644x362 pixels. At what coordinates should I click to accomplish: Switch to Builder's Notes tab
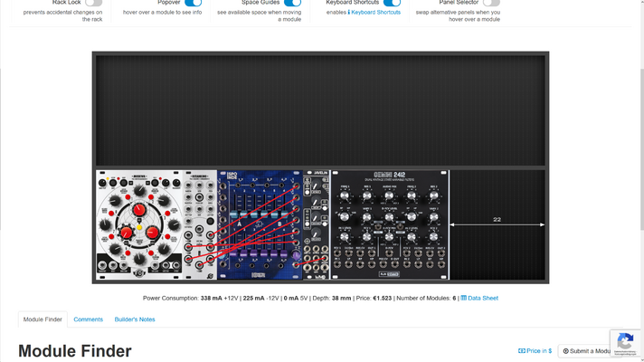pos(135,319)
